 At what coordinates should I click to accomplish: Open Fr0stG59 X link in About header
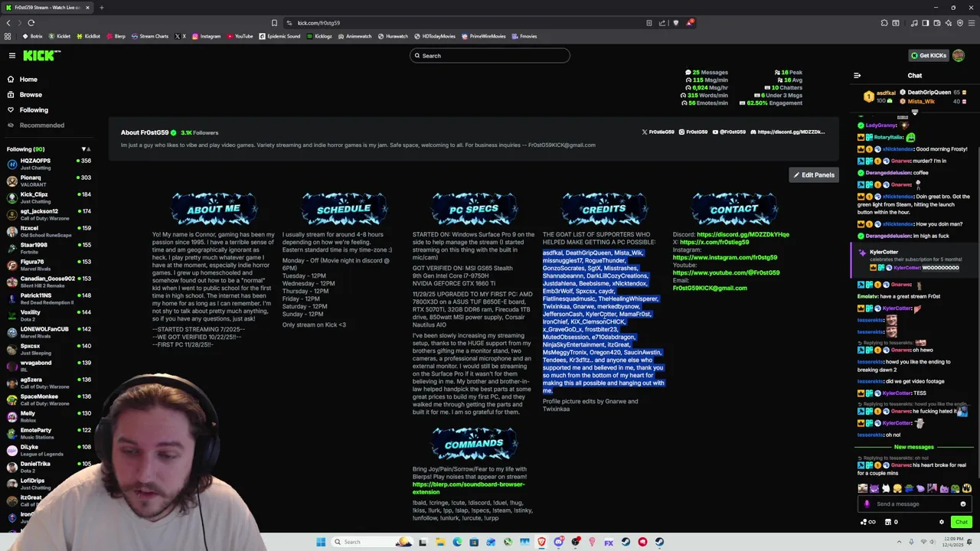coord(658,132)
